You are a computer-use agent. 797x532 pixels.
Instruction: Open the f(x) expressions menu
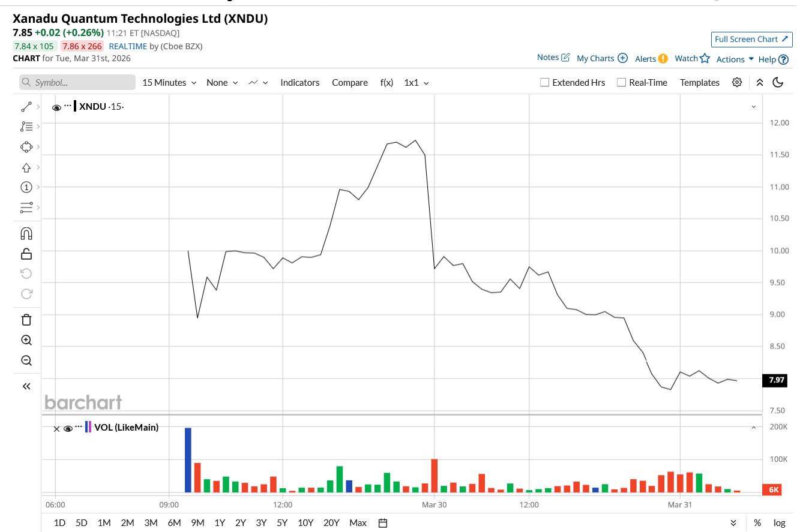pyautogui.click(x=386, y=83)
